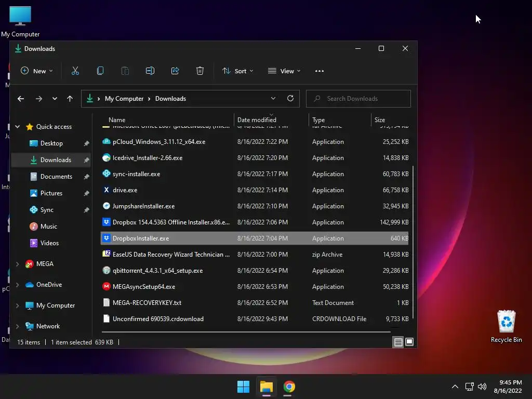Click the vertical file list scrollbar
Screen dimensions: 532x399
click(x=413, y=242)
